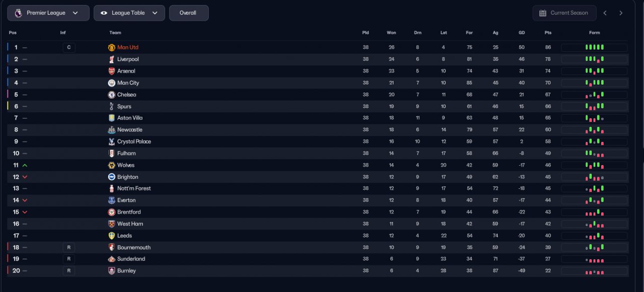The image size is (644, 292).
Task: Click the champions 'C' info badge
Action: point(68,47)
